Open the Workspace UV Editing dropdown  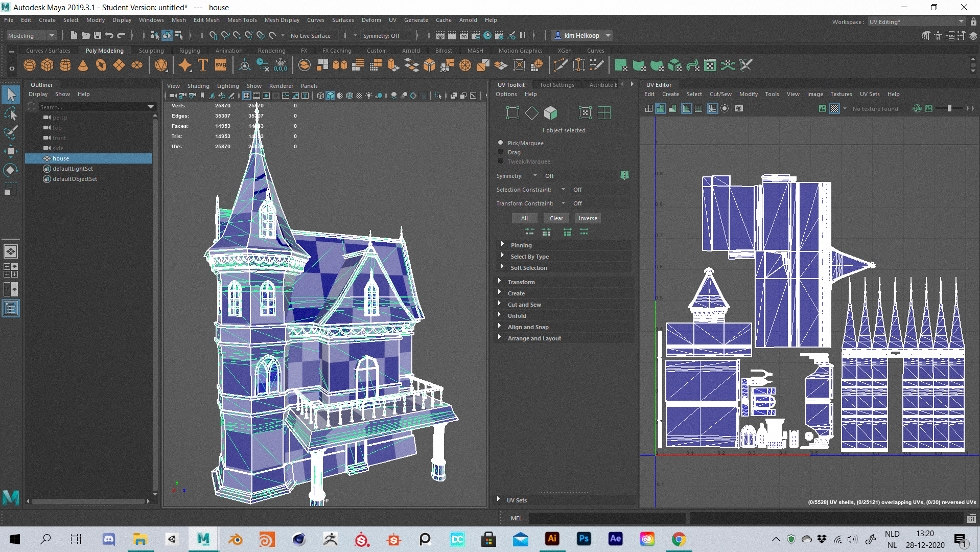917,21
